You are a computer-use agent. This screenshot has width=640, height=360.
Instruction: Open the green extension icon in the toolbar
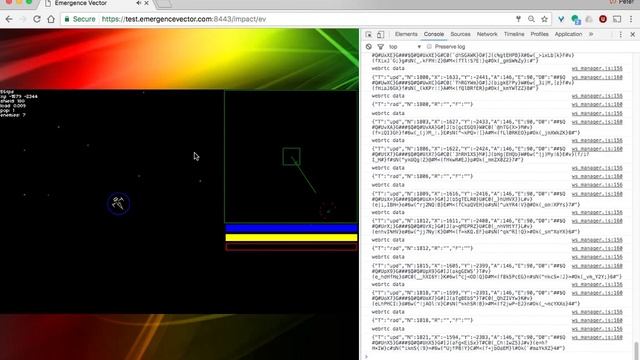(576, 19)
